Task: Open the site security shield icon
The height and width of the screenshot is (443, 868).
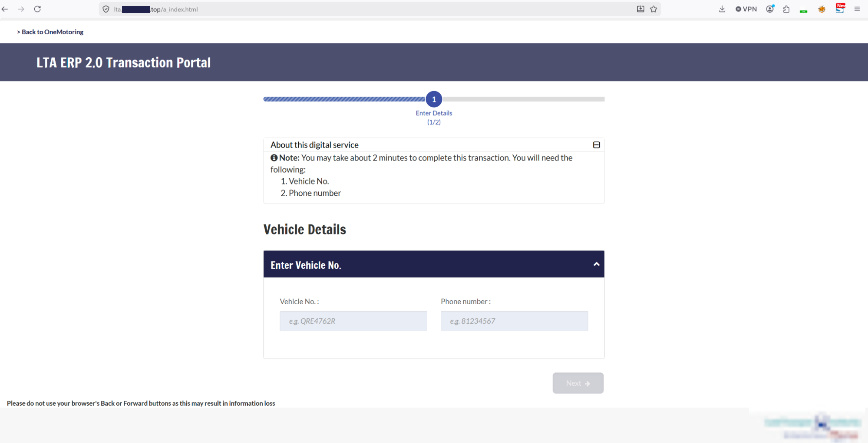Action: 106,9
